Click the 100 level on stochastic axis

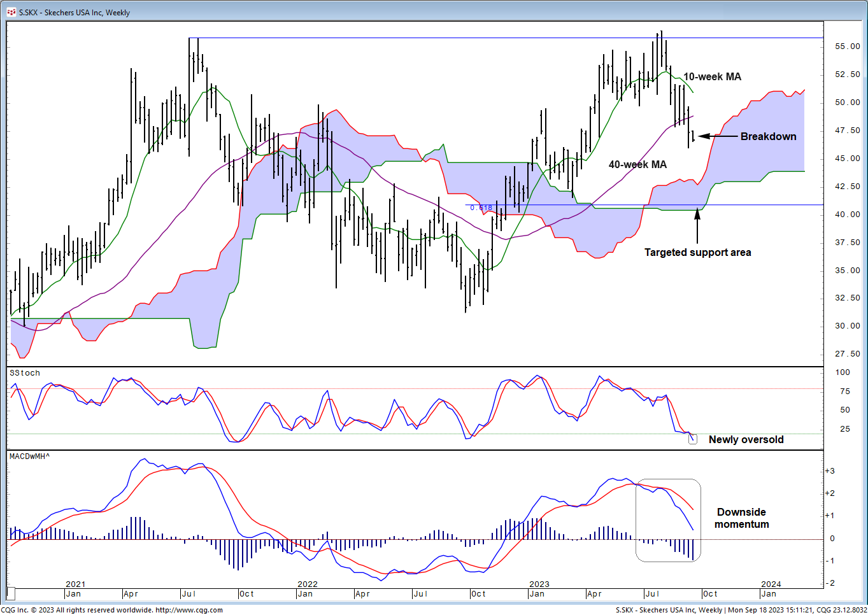coord(843,372)
